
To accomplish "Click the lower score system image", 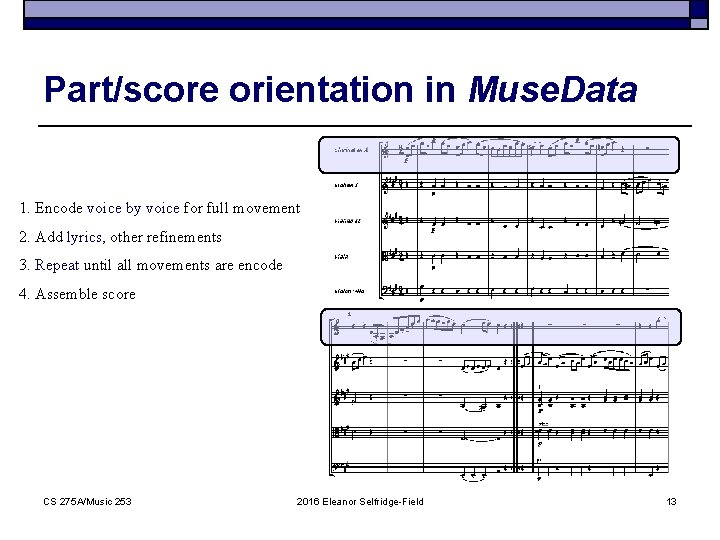I will pos(501,394).
